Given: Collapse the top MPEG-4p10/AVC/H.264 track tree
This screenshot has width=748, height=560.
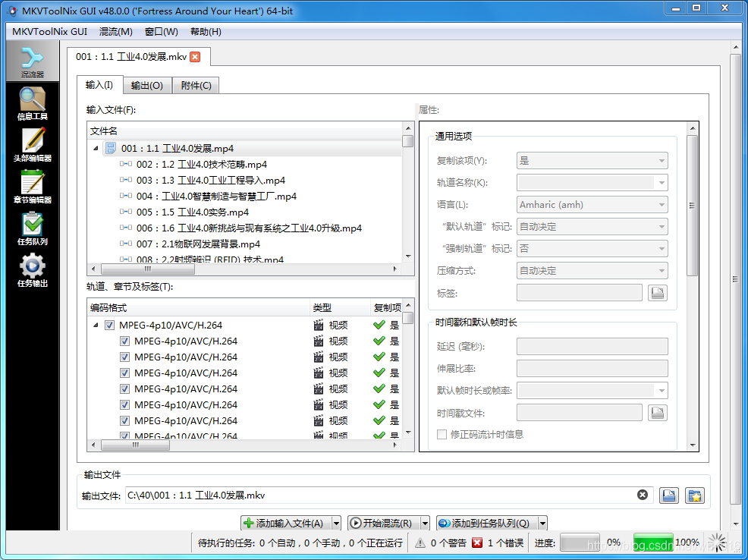Looking at the screenshot, I should pos(96,325).
